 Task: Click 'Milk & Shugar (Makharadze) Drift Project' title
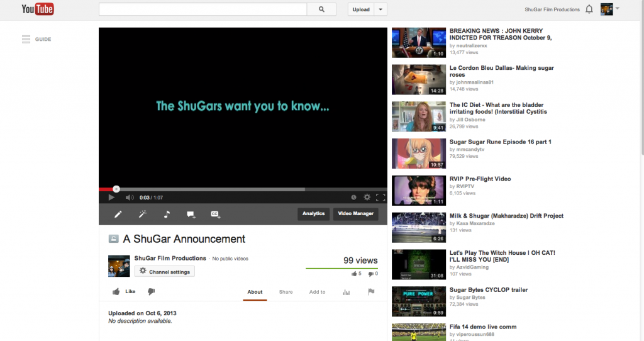click(506, 216)
